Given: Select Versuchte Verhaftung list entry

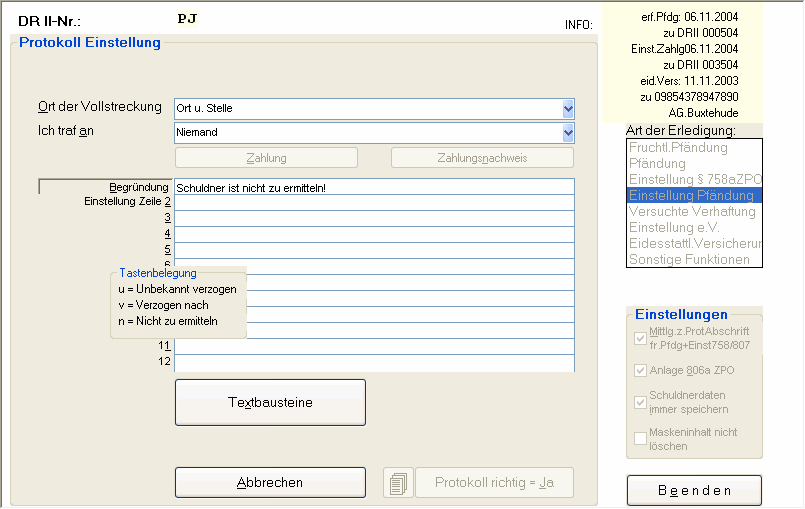Looking at the screenshot, I should (x=691, y=211).
